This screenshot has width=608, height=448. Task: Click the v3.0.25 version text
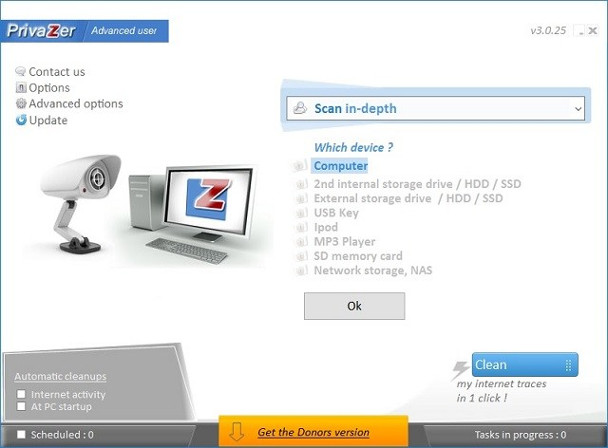tap(548, 30)
